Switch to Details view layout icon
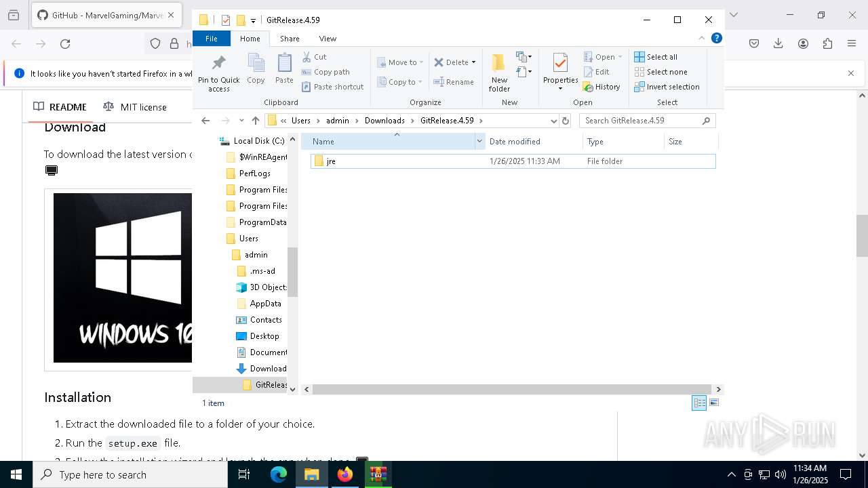Image resolution: width=868 pixels, height=488 pixels. point(699,403)
